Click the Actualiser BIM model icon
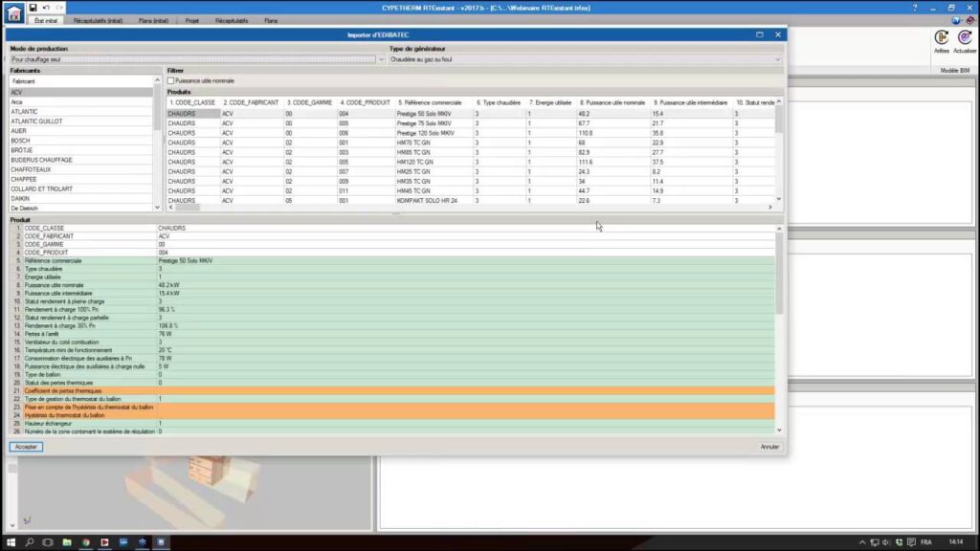The height and width of the screenshot is (551, 980). click(965, 38)
